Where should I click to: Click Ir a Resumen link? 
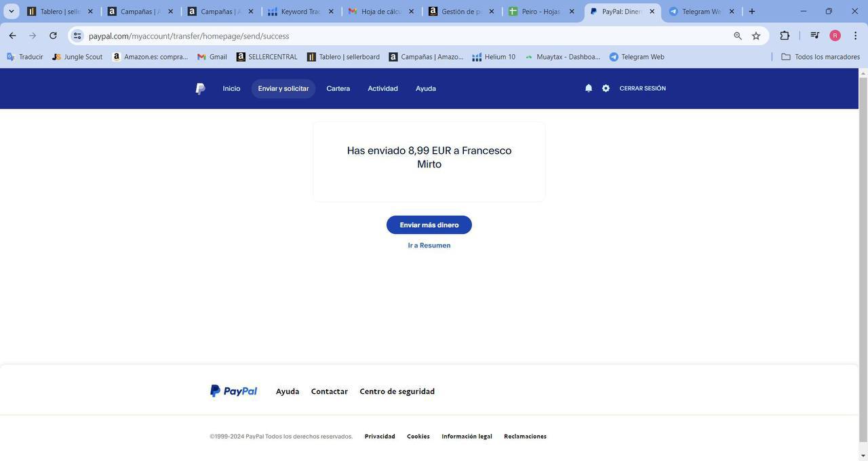(429, 245)
